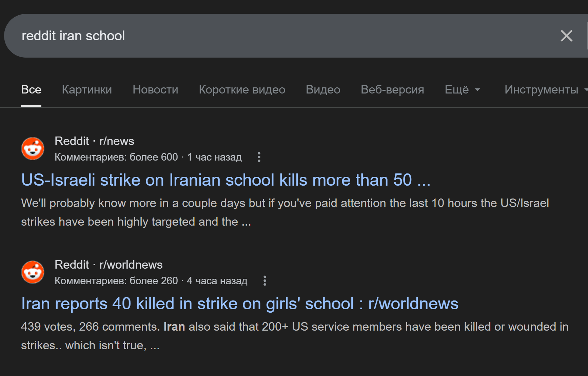
Task: Go to the 'Короткие видео' tab
Action: pyautogui.click(x=242, y=89)
